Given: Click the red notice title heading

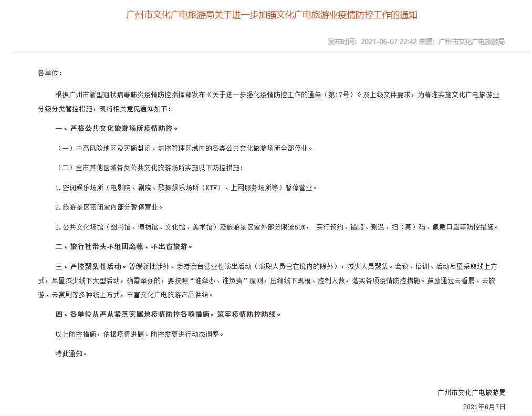Looking at the screenshot, I should point(272,15).
